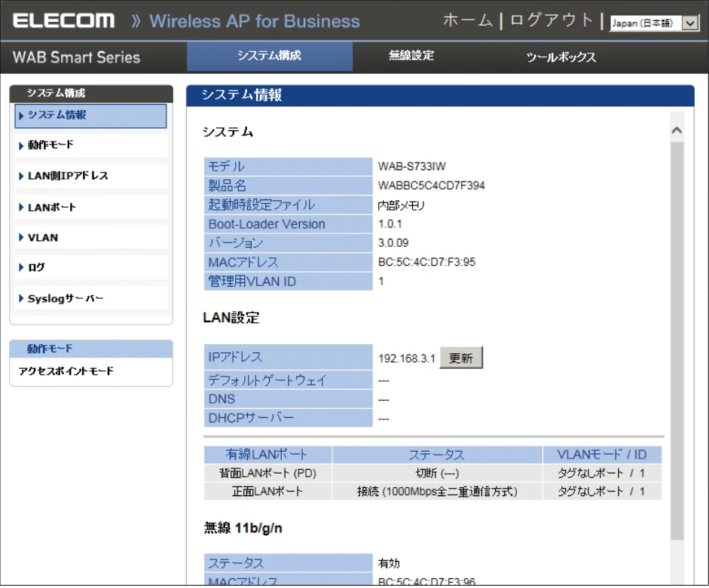
Task: Click the product name WABBC5C4CD7F394
Action: click(432, 185)
